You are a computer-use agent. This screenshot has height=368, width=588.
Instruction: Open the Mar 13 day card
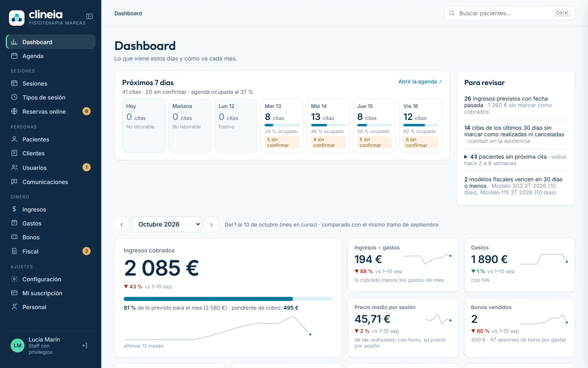click(x=282, y=126)
